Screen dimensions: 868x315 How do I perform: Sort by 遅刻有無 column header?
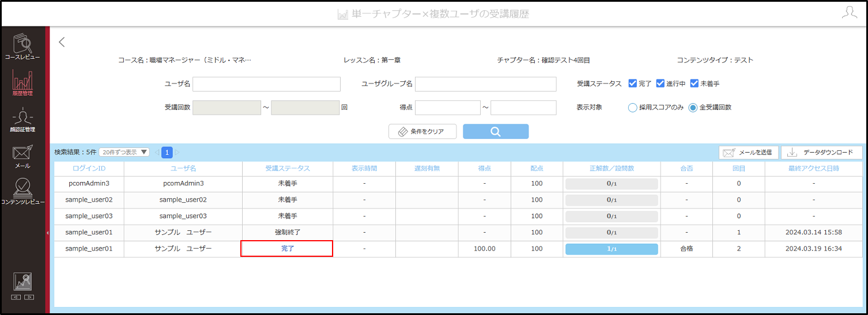click(427, 169)
